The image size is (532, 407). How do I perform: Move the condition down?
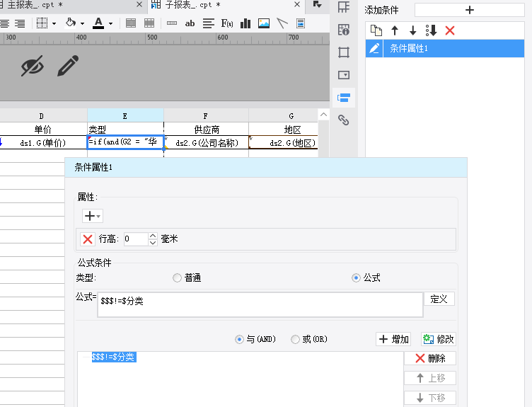tap(413, 30)
